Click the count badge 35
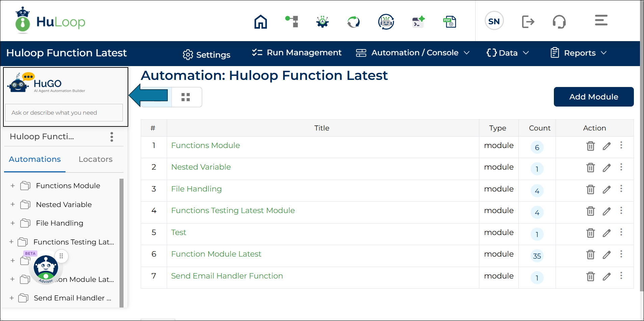The height and width of the screenshot is (321, 644). (537, 256)
